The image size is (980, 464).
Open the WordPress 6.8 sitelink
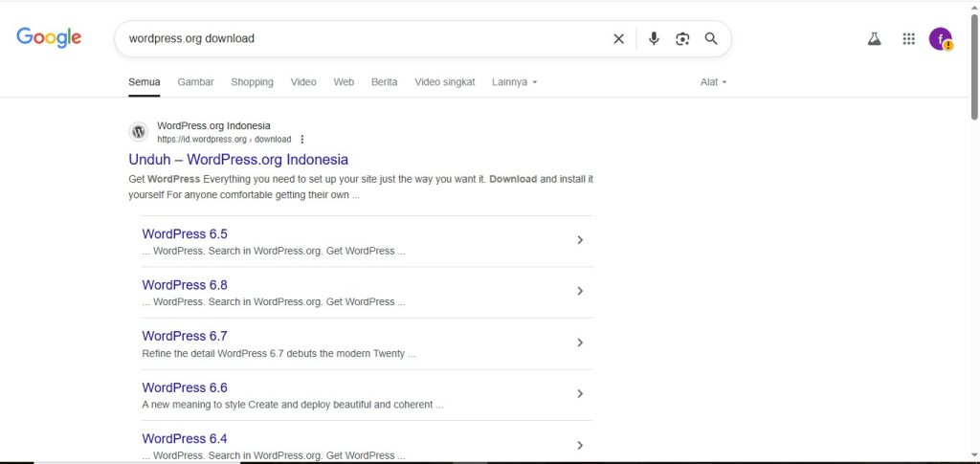(185, 285)
